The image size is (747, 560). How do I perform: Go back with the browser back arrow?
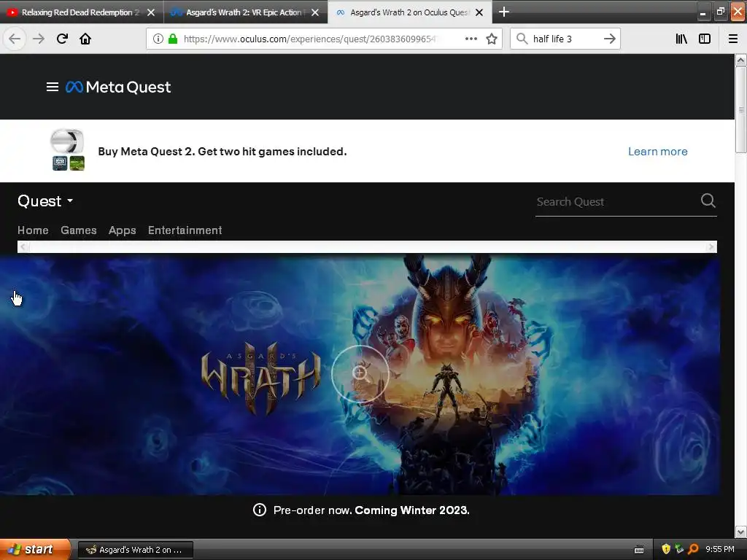[15, 39]
